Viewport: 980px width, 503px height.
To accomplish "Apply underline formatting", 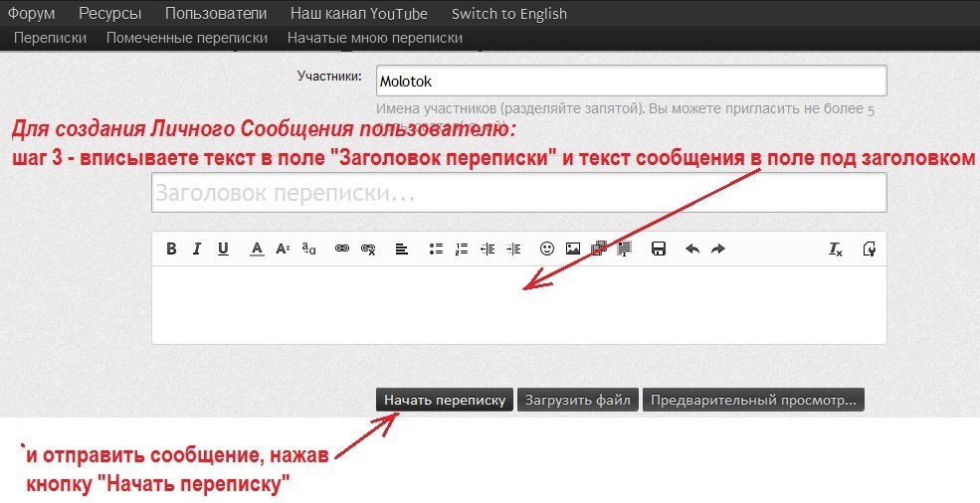I will tap(223, 250).
